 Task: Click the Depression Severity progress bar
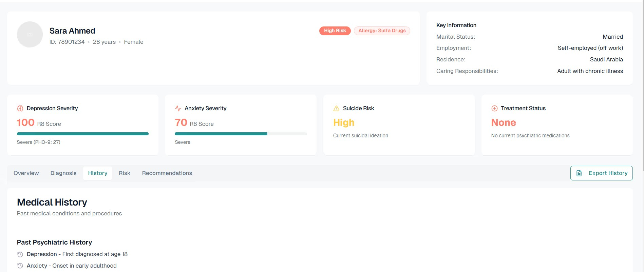coord(83,134)
